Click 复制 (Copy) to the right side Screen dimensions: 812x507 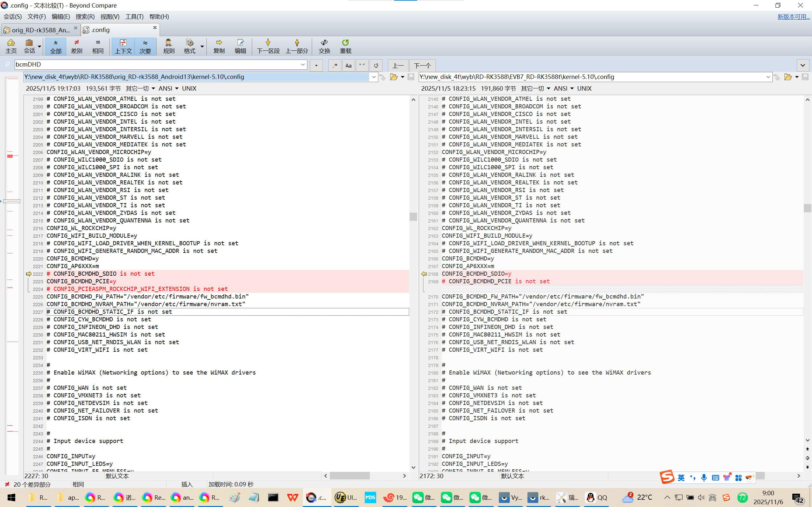point(219,46)
